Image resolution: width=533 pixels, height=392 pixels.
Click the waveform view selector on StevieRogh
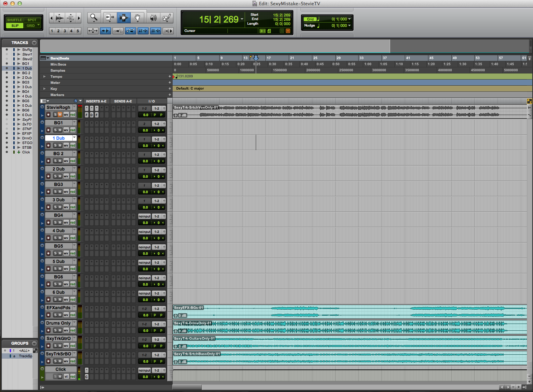point(66,115)
